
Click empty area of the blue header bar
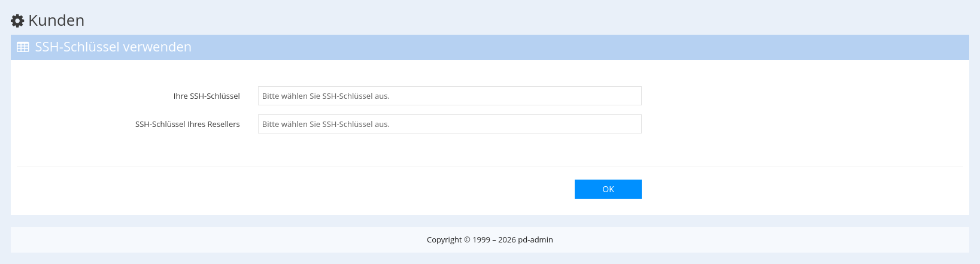(x=599, y=47)
